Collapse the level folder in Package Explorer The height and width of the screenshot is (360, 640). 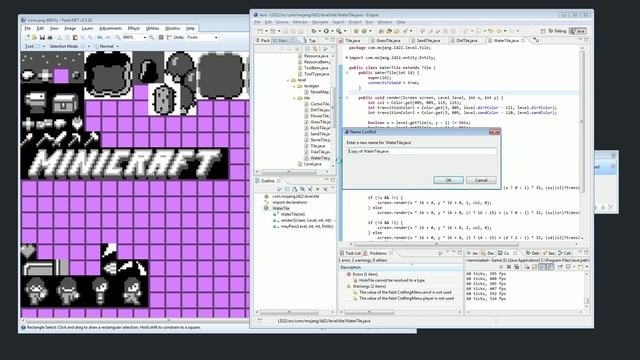tap(289, 80)
